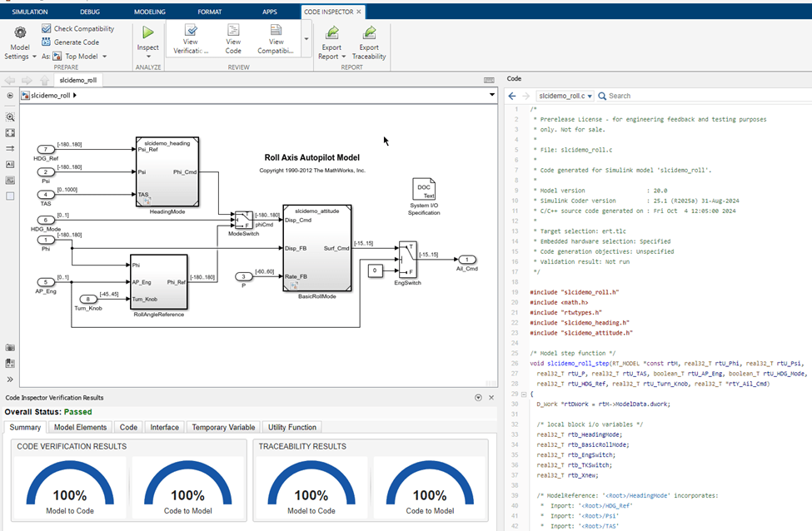Open Model Settings with the gear icon

(18, 30)
